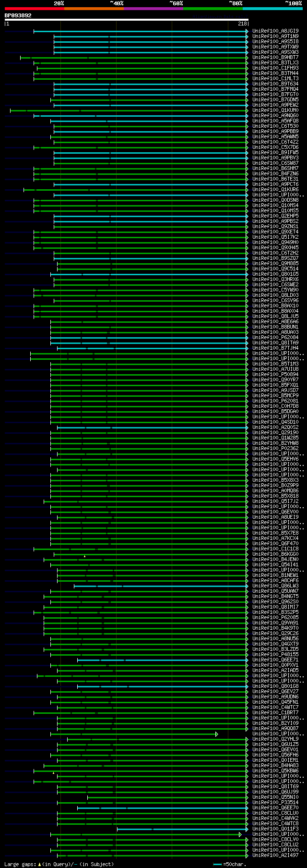Viewport: 307px width, 868px height.
Task: Select label UniRef100_P62084
Action: 275,338
